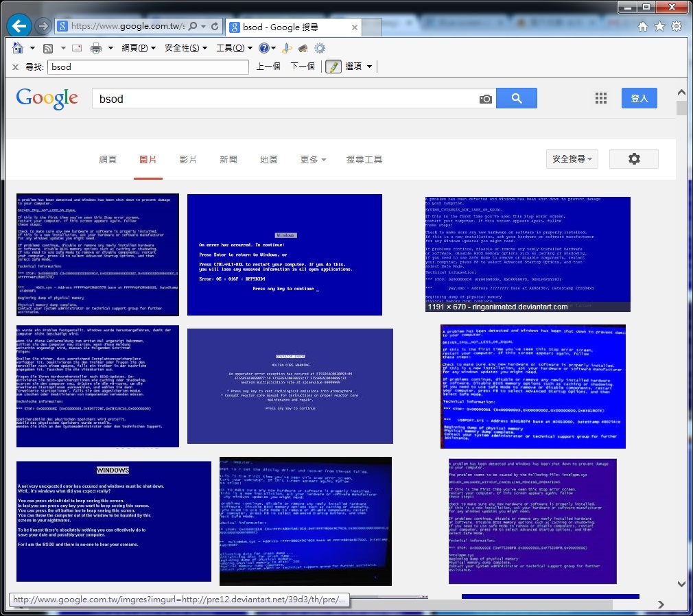Close the 'bsod - Google 搜尋' tab
This screenshot has width=693, height=616.
(x=355, y=27)
